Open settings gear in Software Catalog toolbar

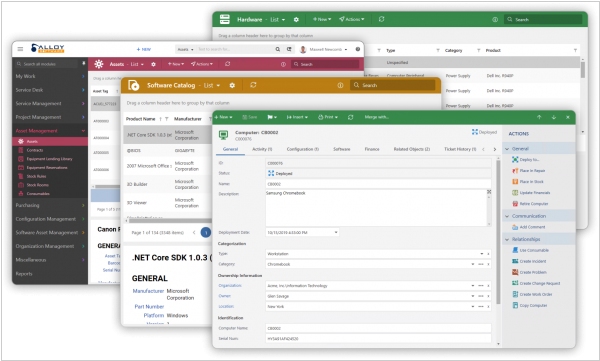pyautogui.click(x=232, y=85)
